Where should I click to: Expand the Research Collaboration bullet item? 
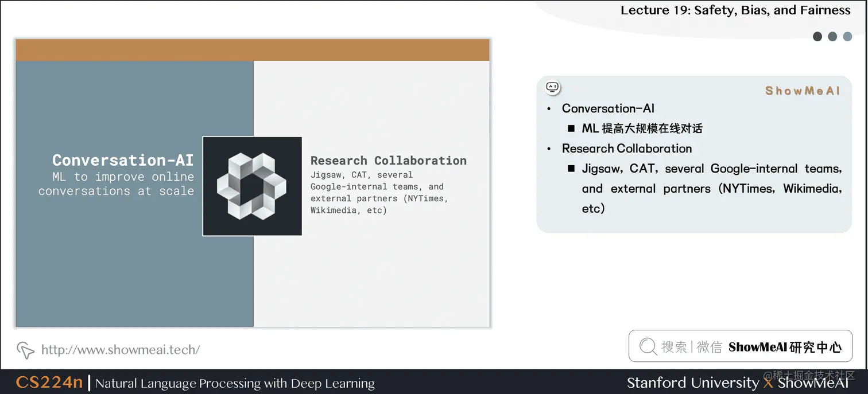(x=627, y=148)
